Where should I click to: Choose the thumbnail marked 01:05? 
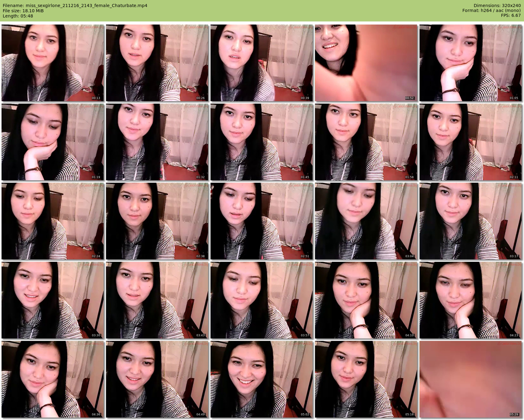click(x=471, y=63)
